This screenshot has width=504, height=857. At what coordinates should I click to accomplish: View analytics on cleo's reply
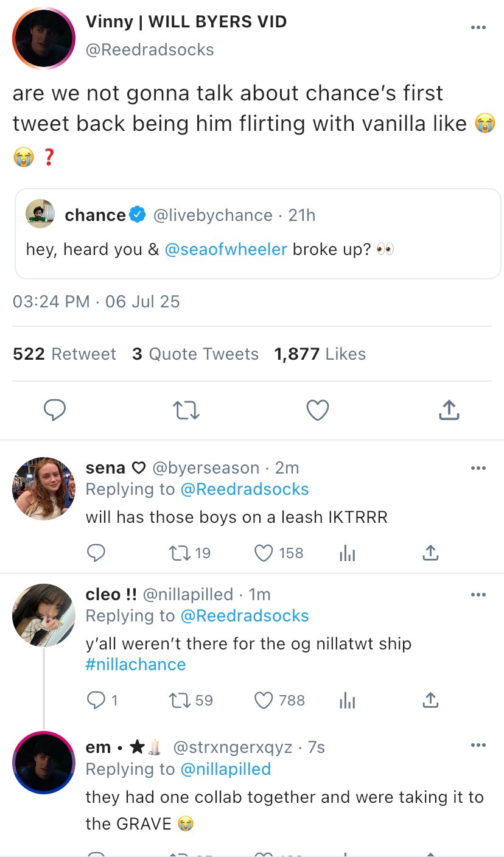tap(347, 701)
